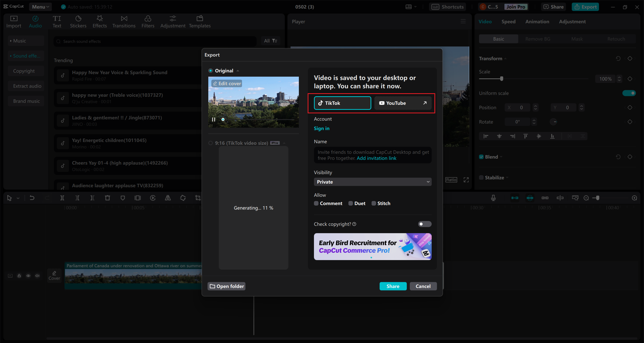Click the Scale slider handle
This screenshot has height=343, width=644.
(502, 79)
